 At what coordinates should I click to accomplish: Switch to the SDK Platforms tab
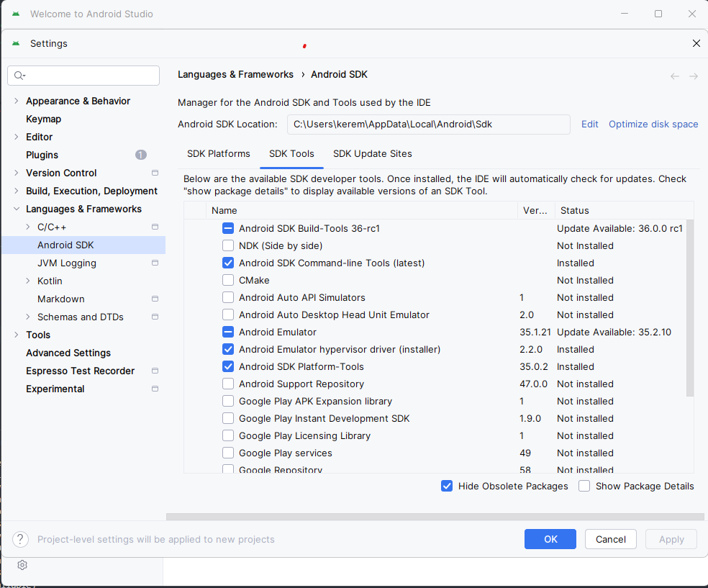click(x=219, y=153)
